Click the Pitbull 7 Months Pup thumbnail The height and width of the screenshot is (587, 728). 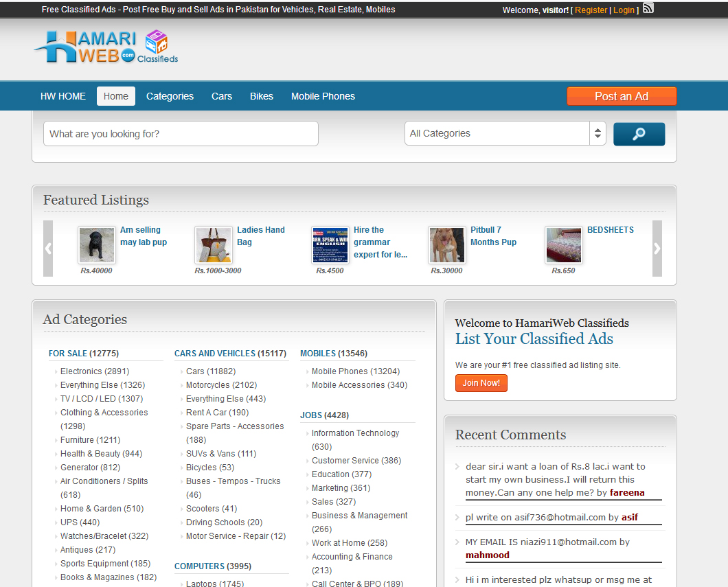point(446,244)
